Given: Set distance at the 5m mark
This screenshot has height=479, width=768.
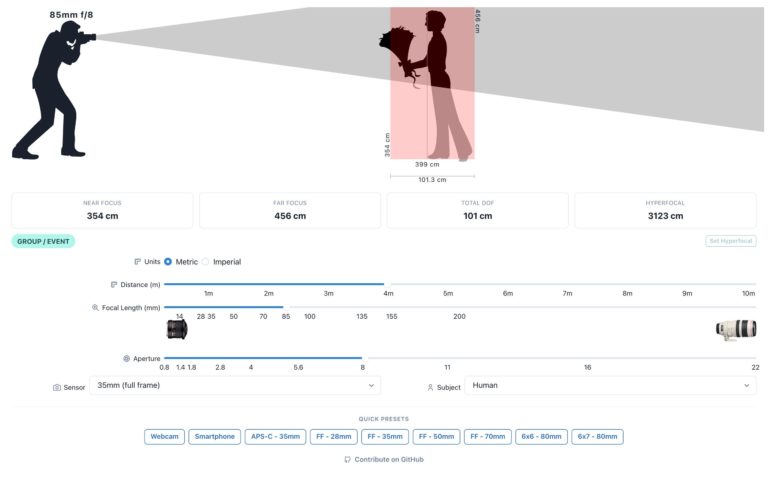Looking at the screenshot, I should click(x=448, y=293).
